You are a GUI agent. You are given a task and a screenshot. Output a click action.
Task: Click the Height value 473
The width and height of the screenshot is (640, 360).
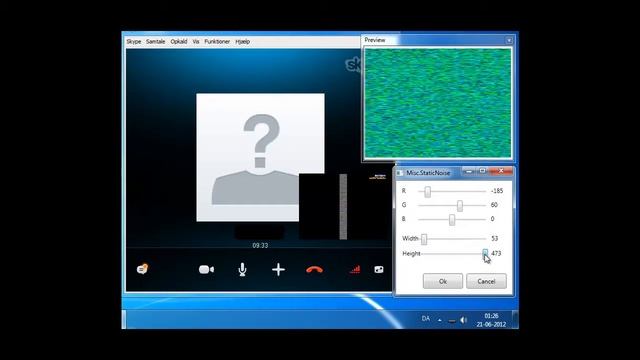[496, 253]
